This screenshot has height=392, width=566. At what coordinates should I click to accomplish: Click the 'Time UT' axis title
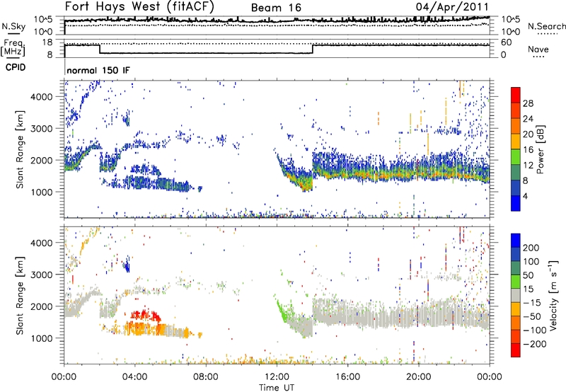coord(277,388)
